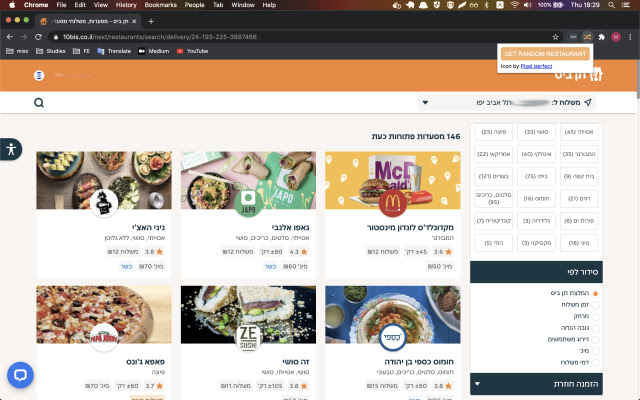Click the random restaurant extension icon in toolbar
The image size is (640, 400).
(x=587, y=37)
